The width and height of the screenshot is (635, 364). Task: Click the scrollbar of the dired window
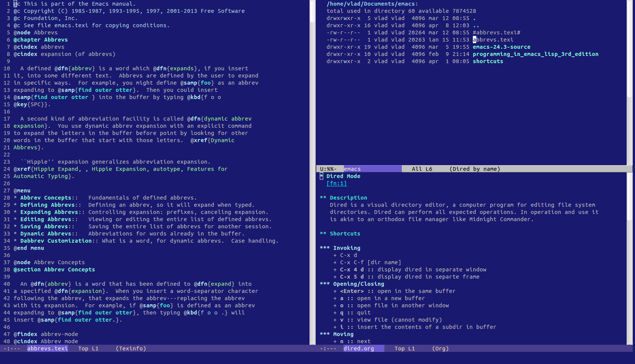(x=629, y=82)
